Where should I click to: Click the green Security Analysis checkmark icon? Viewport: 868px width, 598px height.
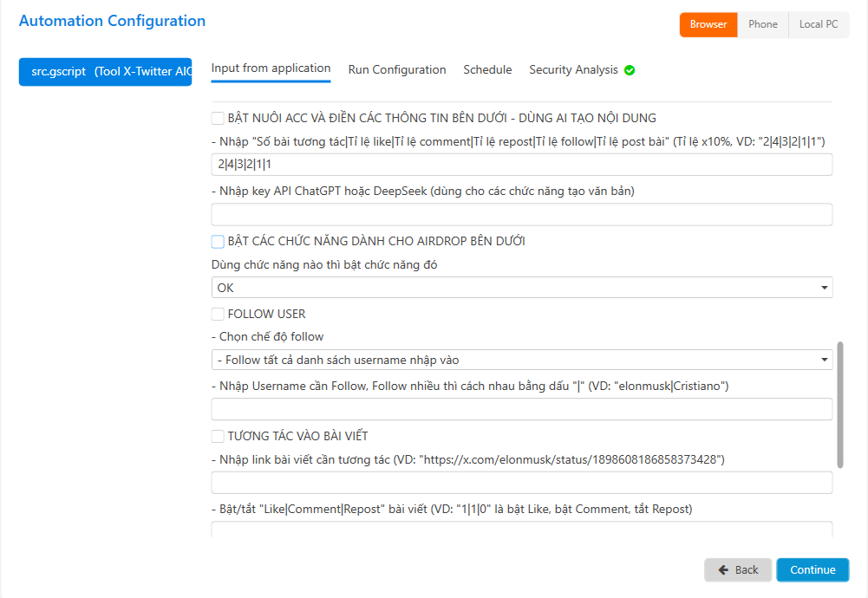[x=630, y=70]
